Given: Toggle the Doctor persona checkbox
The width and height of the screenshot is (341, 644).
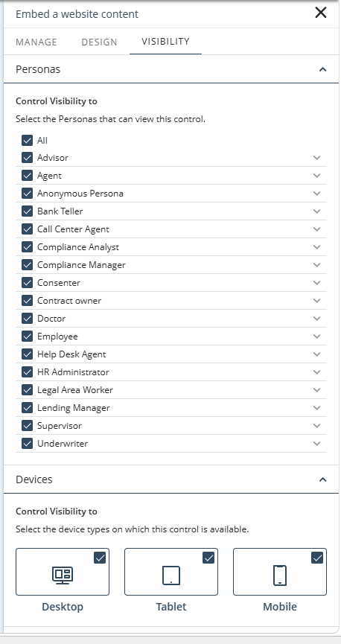Looking at the screenshot, I should pyautogui.click(x=27, y=319).
